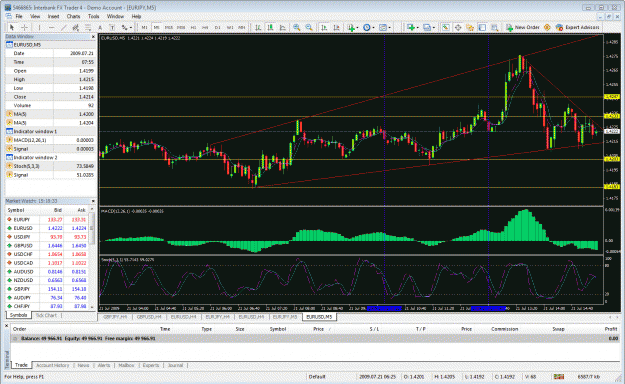Close the Data Window panel
The height and width of the screenshot is (384, 625).
[93, 37]
